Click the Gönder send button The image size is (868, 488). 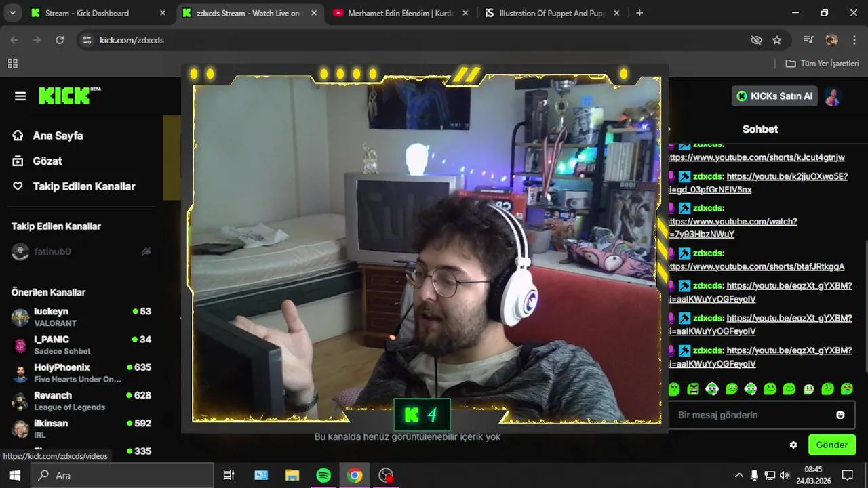point(832,445)
